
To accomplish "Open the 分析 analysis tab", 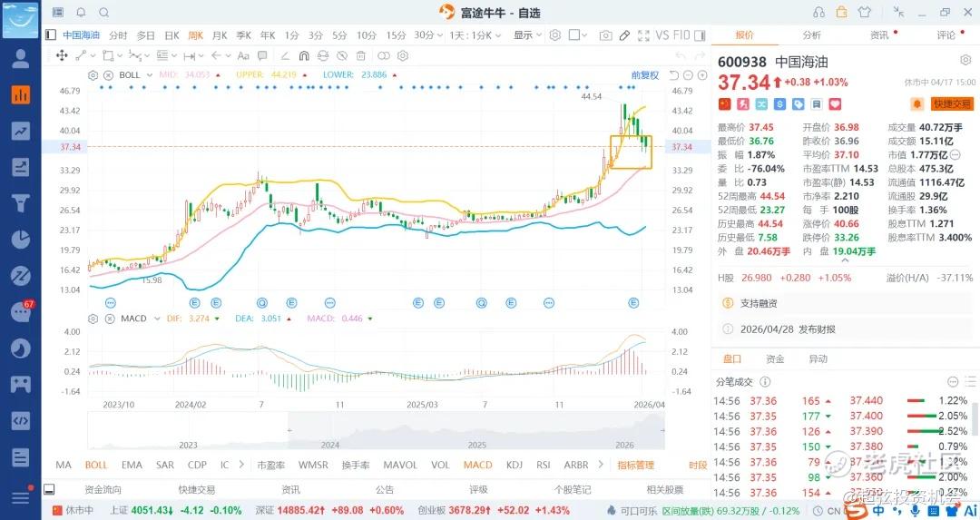I will pyautogui.click(x=811, y=35).
